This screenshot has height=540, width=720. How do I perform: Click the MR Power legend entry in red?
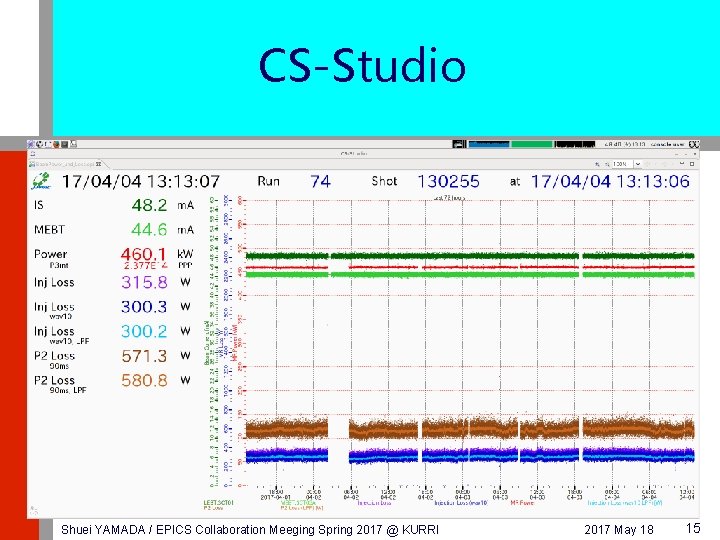(522, 503)
